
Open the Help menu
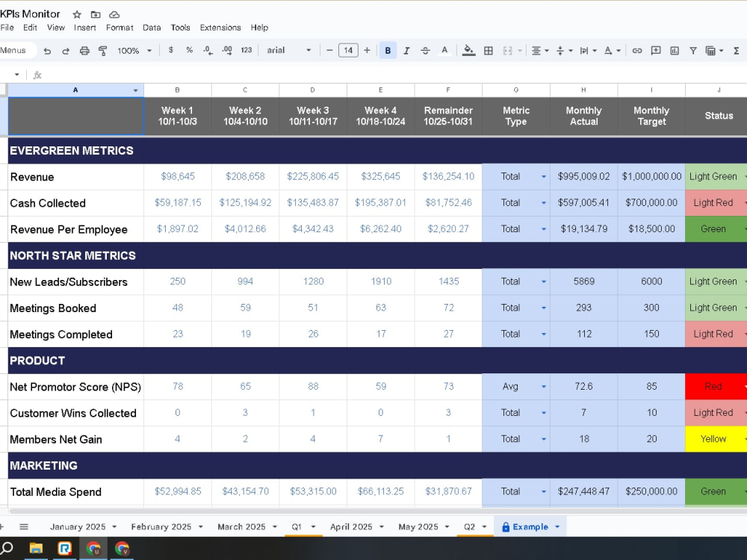point(259,28)
